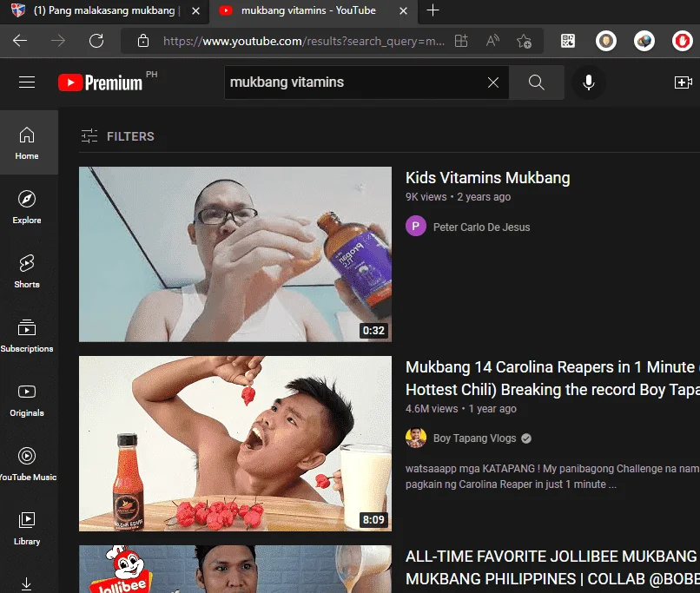Start voice search with microphone icon
Image resolution: width=700 pixels, height=593 pixels.
pyautogui.click(x=588, y=82)
